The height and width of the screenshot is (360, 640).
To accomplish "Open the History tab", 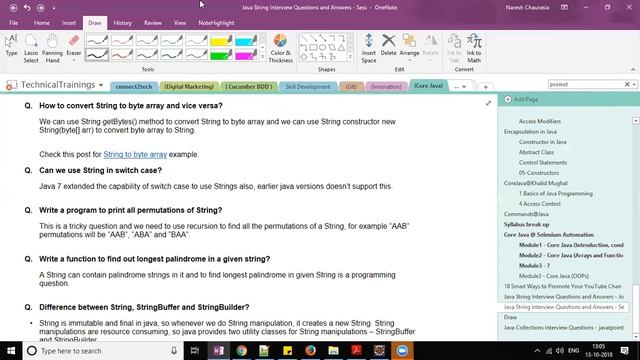I will 122,23.
